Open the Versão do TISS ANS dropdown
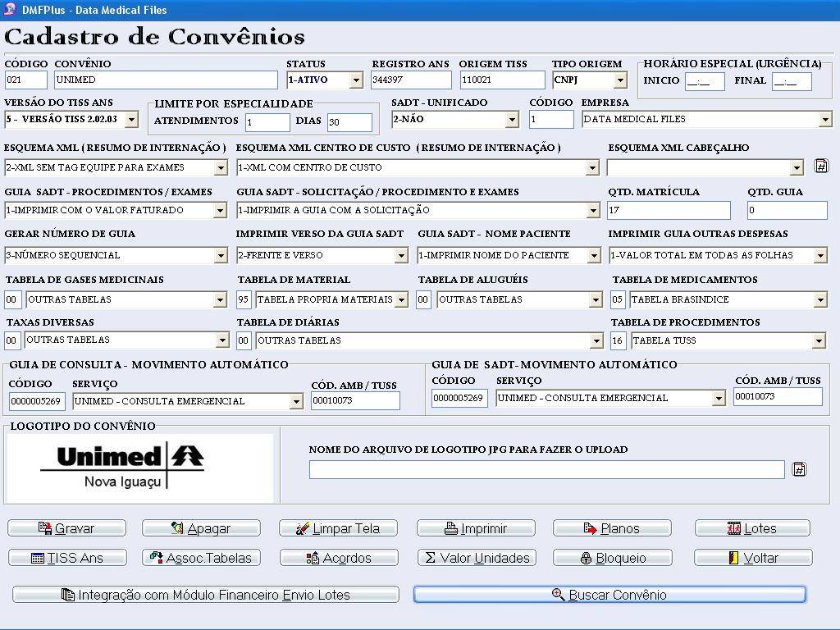The height and width of the screenshot is (630, 840). tap(132, 120)
